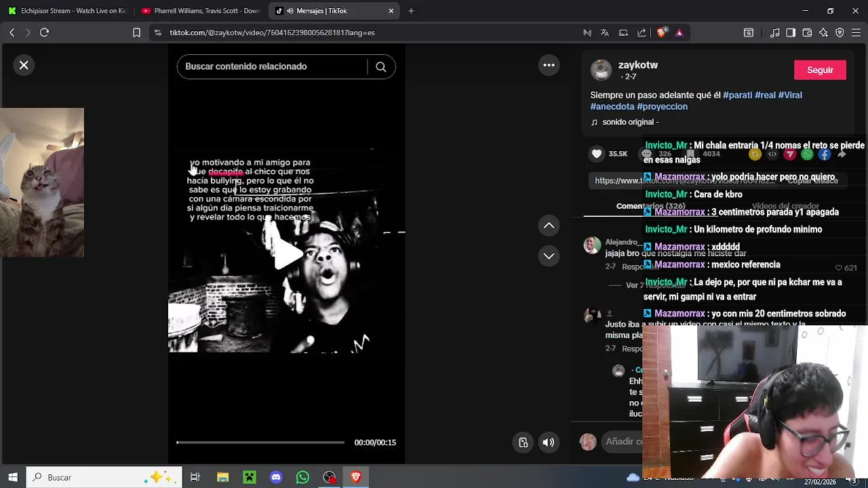The width and height of the screenshot is (868, 488).
Task: Open the #anecdota hashtag
Action: tap(612, 106)
